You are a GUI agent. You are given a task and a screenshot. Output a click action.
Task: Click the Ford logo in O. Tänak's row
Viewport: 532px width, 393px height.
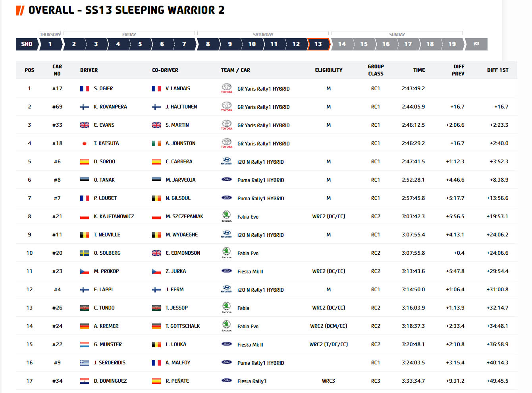pos(227,180)
